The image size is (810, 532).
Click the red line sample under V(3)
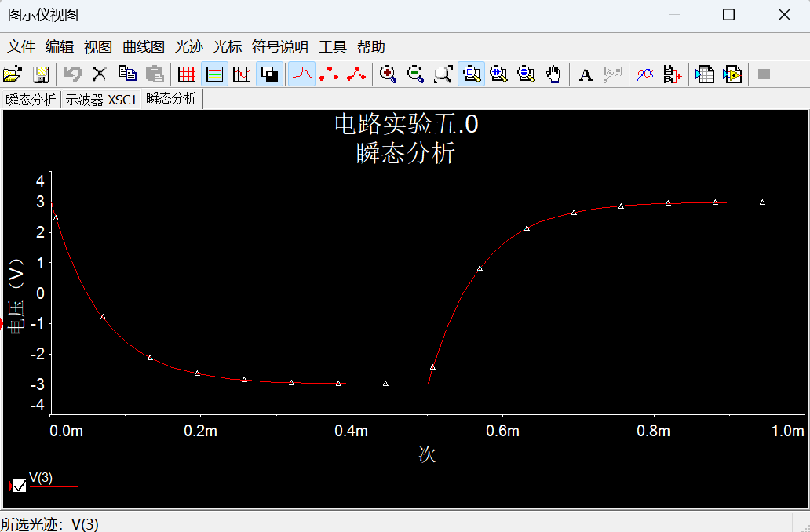[x=53, y=486]
